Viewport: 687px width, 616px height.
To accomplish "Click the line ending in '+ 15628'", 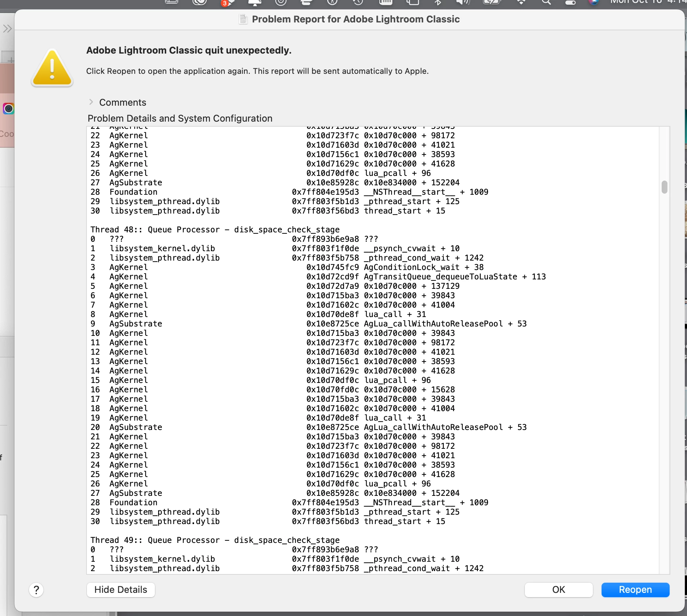I will 273,389.
